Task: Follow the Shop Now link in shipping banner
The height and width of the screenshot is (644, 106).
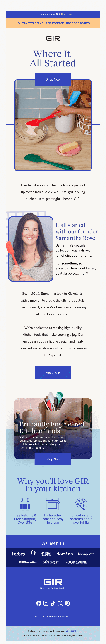Action: [67, 14]
